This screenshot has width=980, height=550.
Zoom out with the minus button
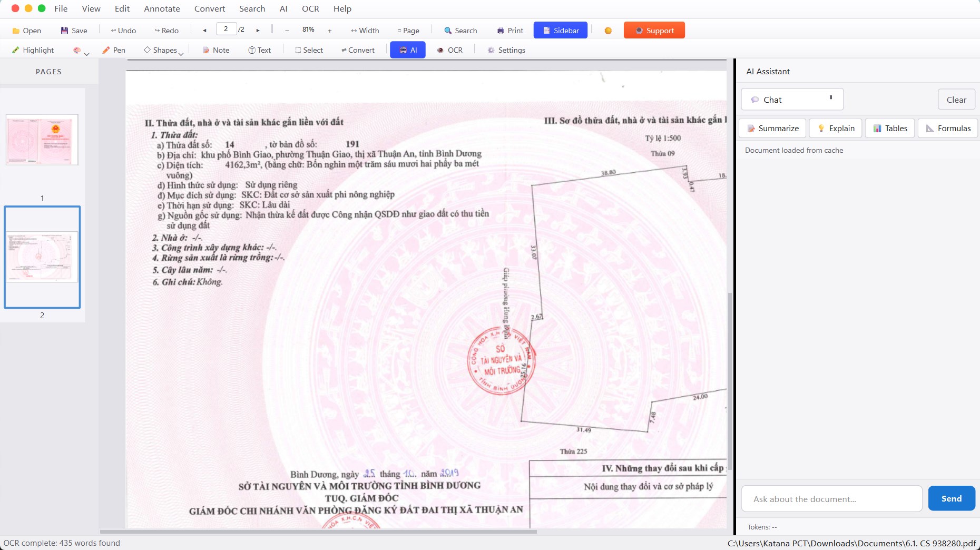click(287, 31)
